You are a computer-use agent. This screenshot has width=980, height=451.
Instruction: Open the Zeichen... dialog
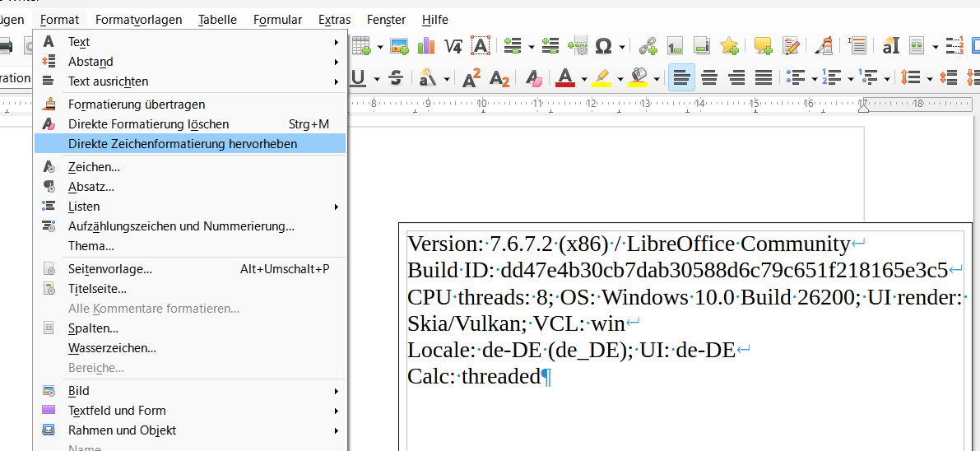pyautogui.click(x=94, y=167)
